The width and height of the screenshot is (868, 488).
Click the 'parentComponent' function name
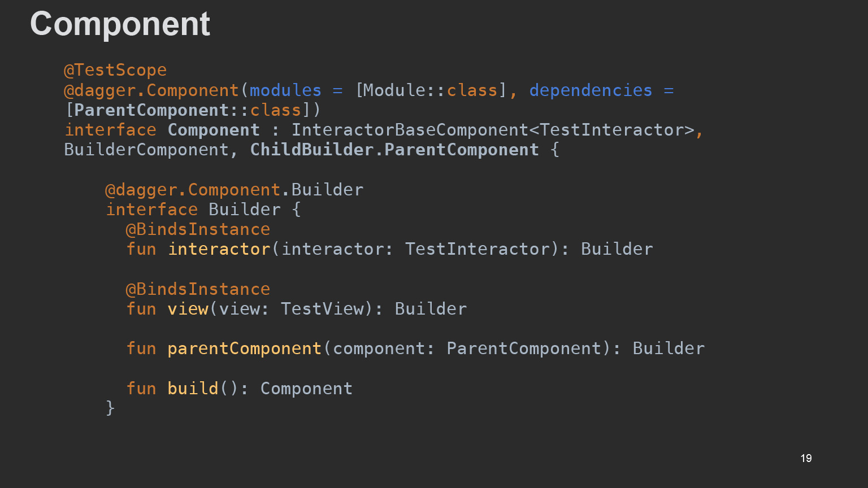pyautogui.click(x=244, y=348)
